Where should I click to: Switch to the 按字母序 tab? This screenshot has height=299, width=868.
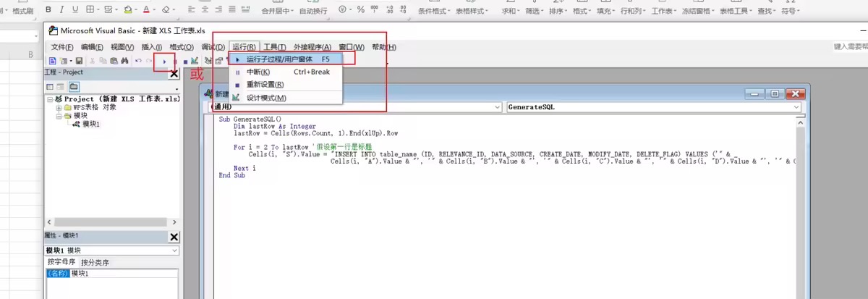[61, 262]
